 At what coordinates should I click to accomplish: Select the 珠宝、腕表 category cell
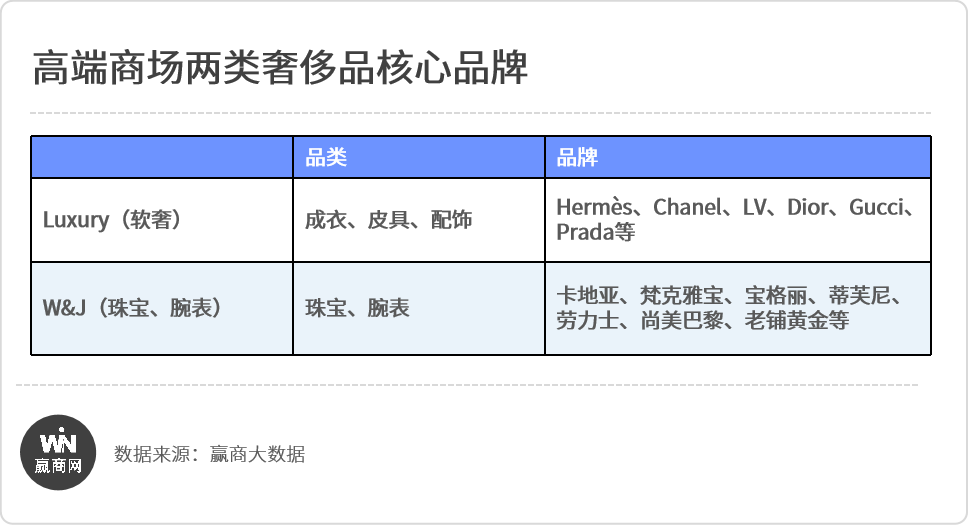357,308
